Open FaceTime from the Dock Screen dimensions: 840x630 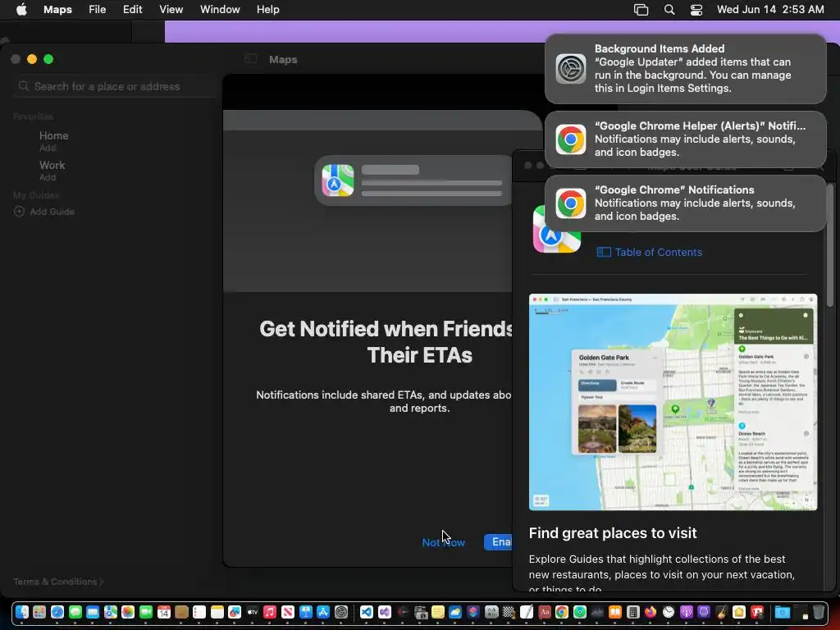146,612
